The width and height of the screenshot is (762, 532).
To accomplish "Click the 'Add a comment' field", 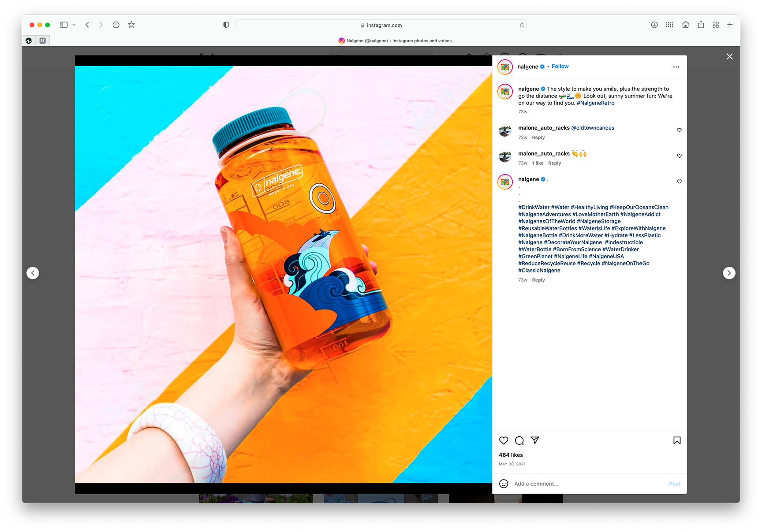I will [x=589, y=484].
